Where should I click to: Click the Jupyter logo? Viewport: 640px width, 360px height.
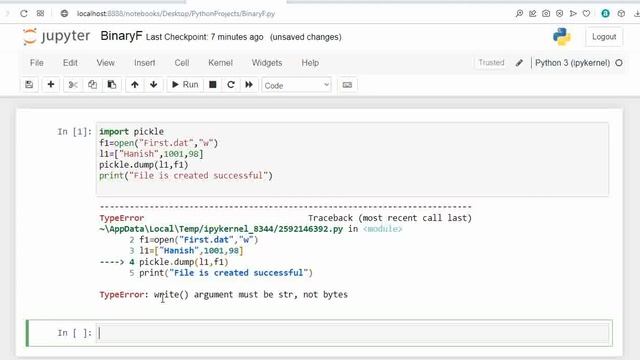point(56,37)
